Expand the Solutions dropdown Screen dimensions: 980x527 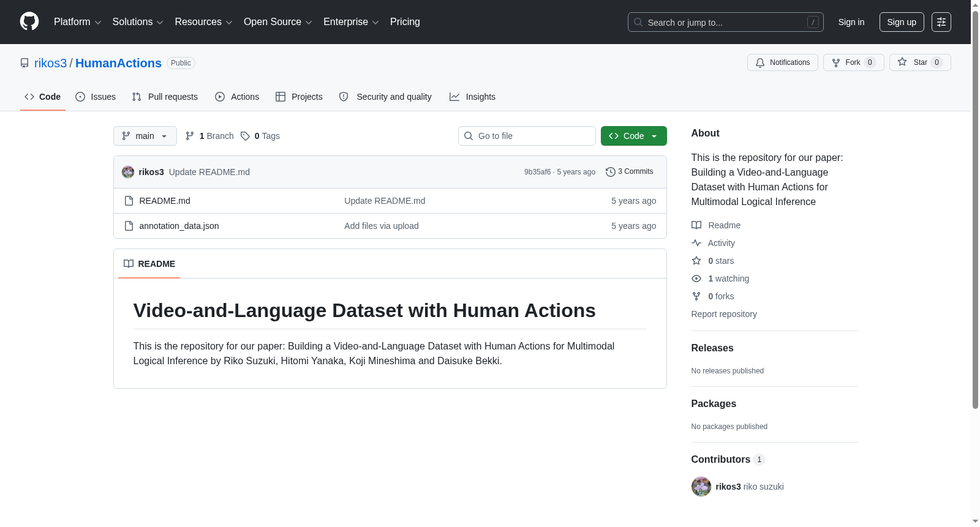(x=138, y=22)
